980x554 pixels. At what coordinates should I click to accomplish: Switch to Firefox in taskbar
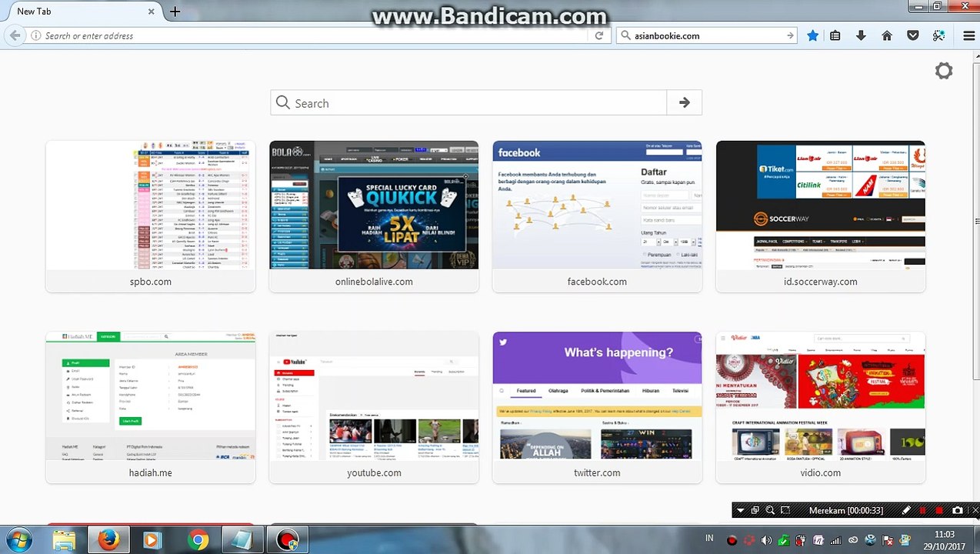108,540
